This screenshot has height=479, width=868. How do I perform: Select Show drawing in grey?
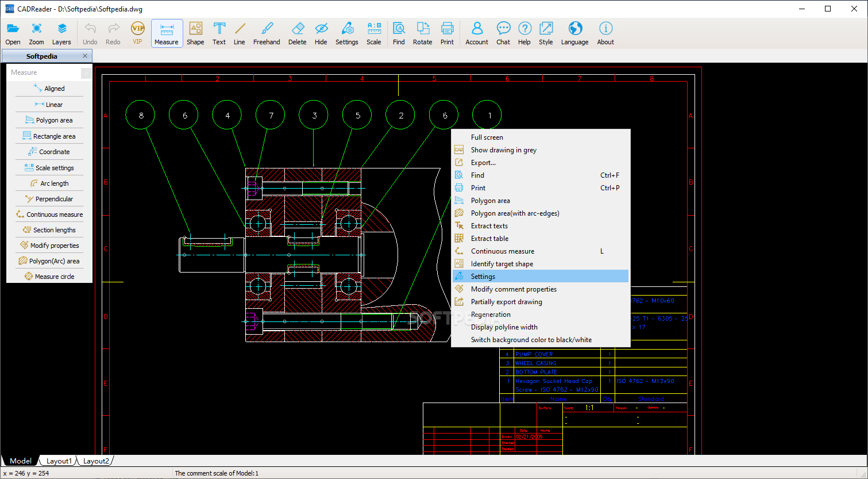541,150
